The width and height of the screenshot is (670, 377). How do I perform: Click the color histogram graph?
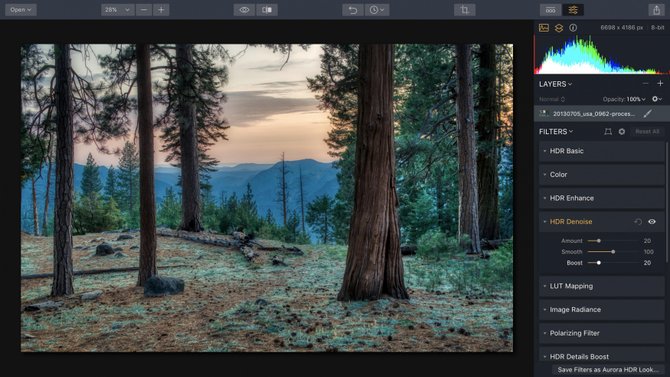coord(602,55)
